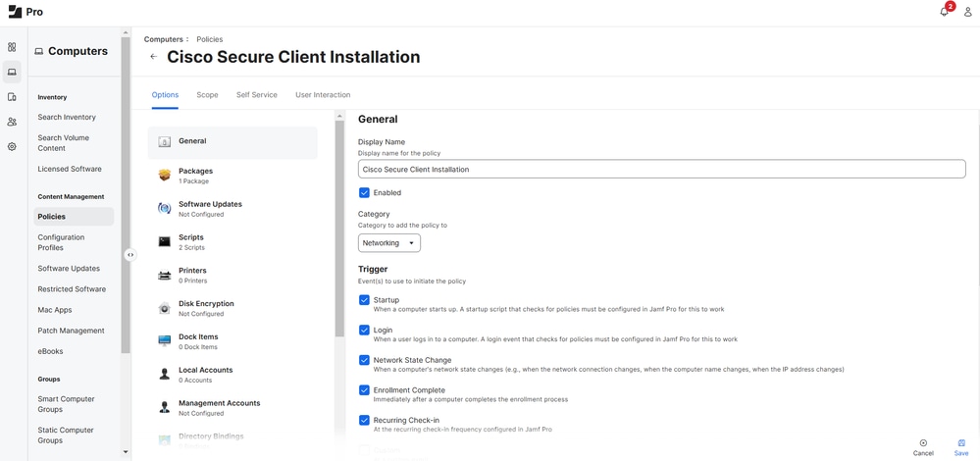
Task: Collapse the sidebar with the splitter handle
Action: [x=130, y=255]
